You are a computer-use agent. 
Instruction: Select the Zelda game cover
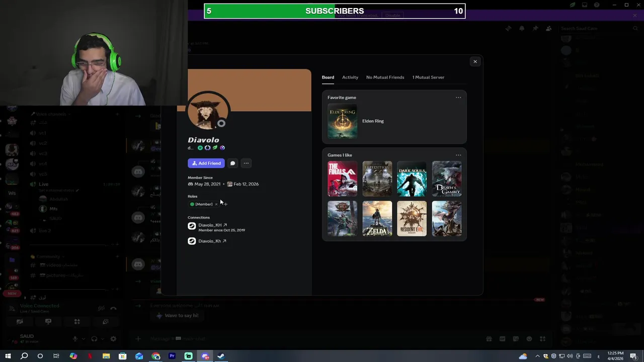click(377, 219)
